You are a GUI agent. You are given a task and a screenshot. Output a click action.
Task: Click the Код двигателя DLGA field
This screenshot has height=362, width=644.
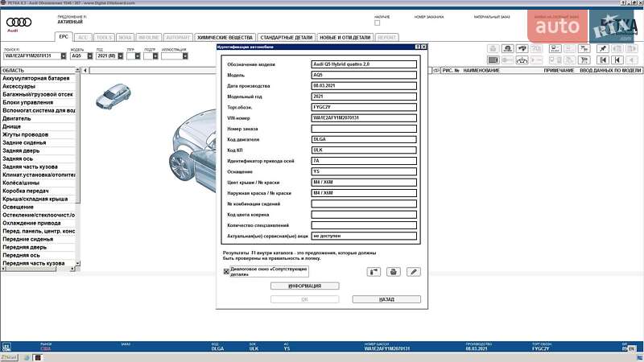(364, 139)
